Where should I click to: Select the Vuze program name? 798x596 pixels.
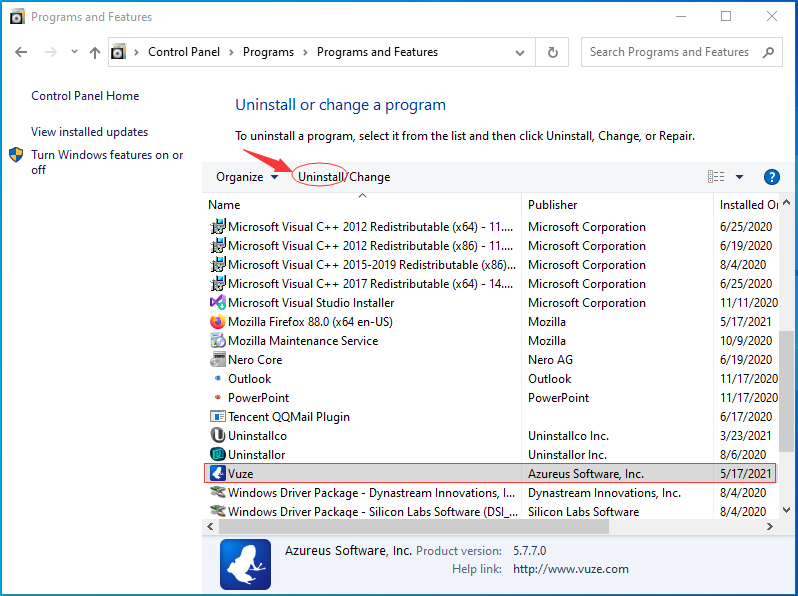click(x=241, y=473)
